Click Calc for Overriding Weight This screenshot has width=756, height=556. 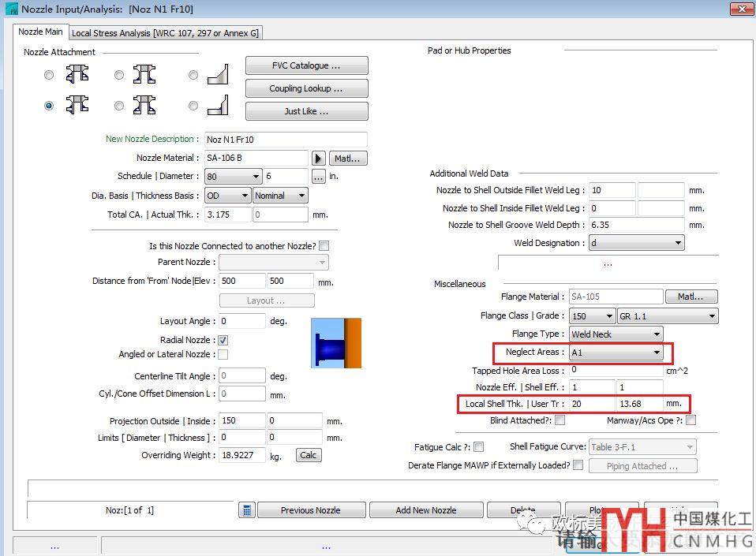(309, 455)
